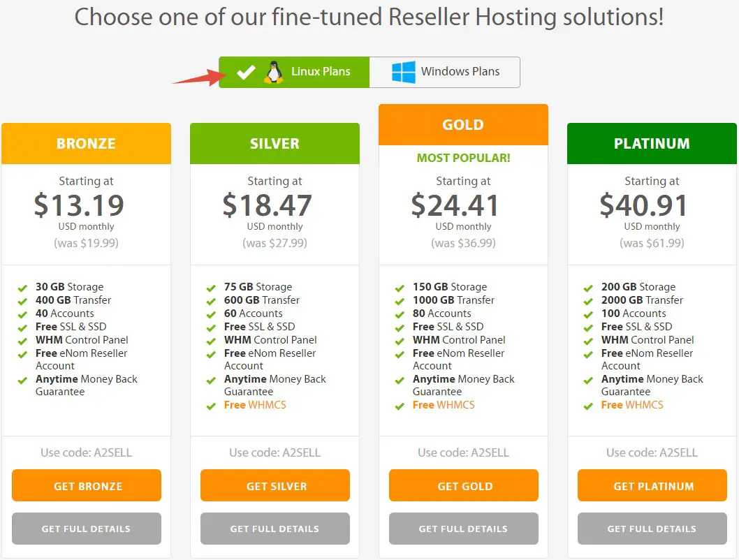Order the Gold plan with Get Gold
The height and width of the screenshot is (560, 739).
[x=464, y=485]
